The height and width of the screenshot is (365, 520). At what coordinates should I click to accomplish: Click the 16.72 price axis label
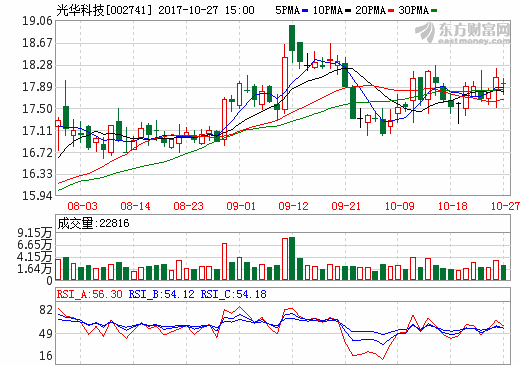[37, 153]
